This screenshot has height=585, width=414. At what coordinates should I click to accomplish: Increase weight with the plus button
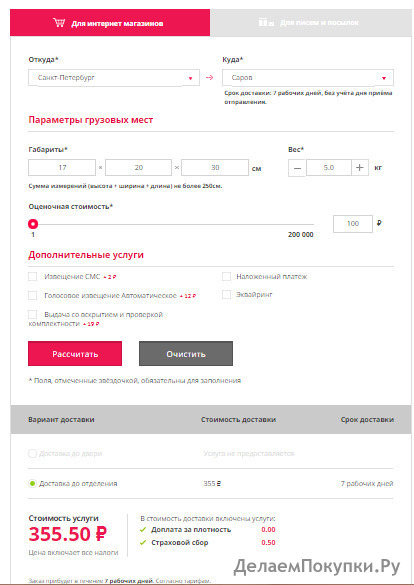(x=360, y=168)
